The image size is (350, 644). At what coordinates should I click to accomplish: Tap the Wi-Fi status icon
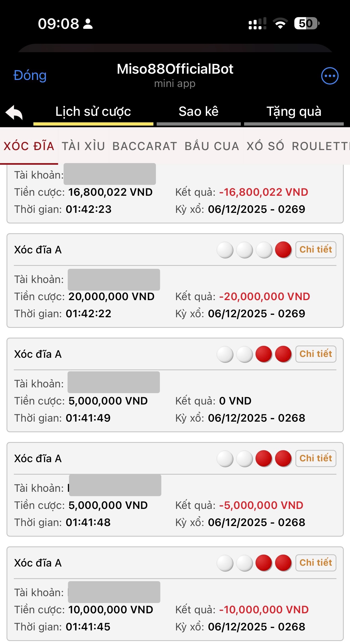pos(280,23)
